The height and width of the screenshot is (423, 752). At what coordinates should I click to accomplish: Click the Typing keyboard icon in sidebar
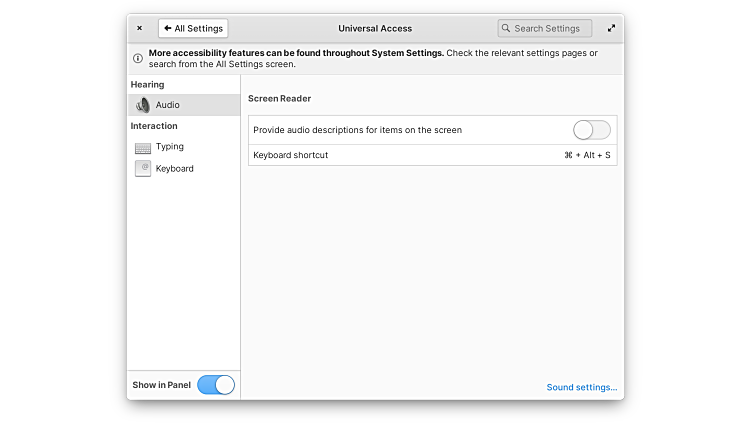143,147
